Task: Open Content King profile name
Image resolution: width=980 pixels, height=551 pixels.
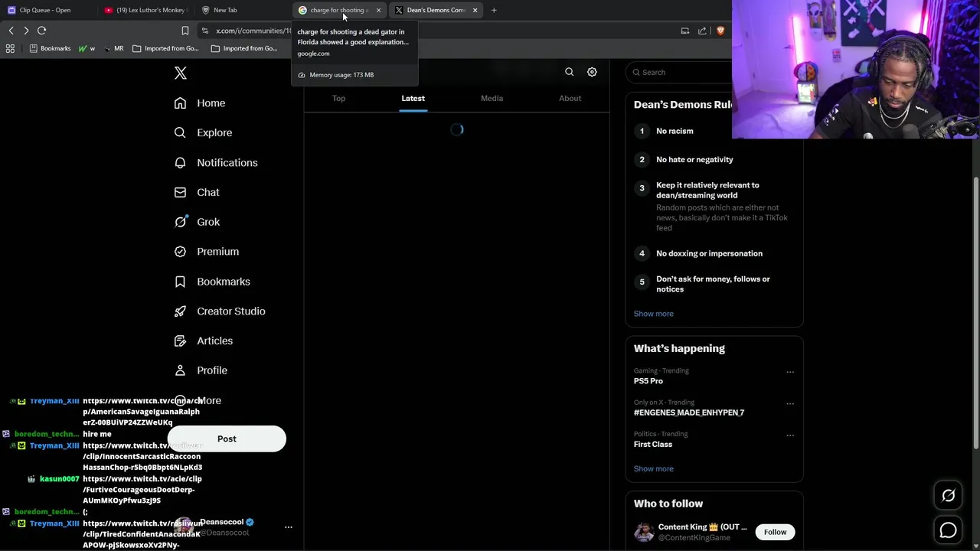Action: click(701, 527)
